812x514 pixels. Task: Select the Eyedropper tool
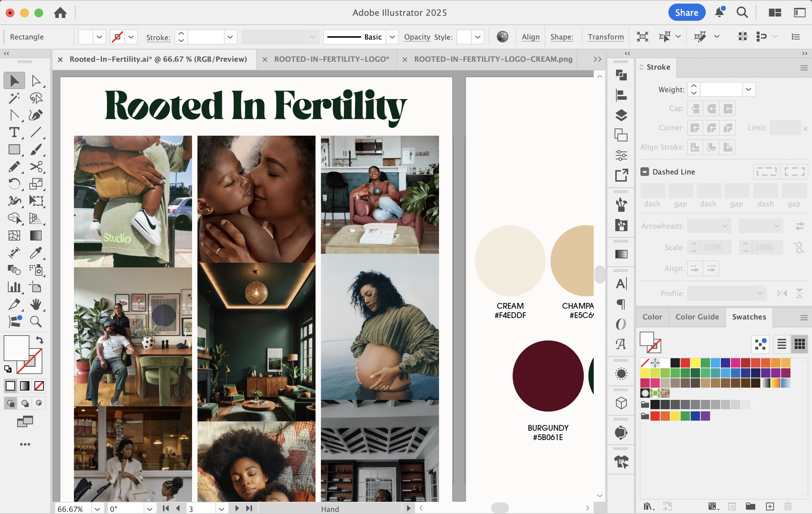36,253
